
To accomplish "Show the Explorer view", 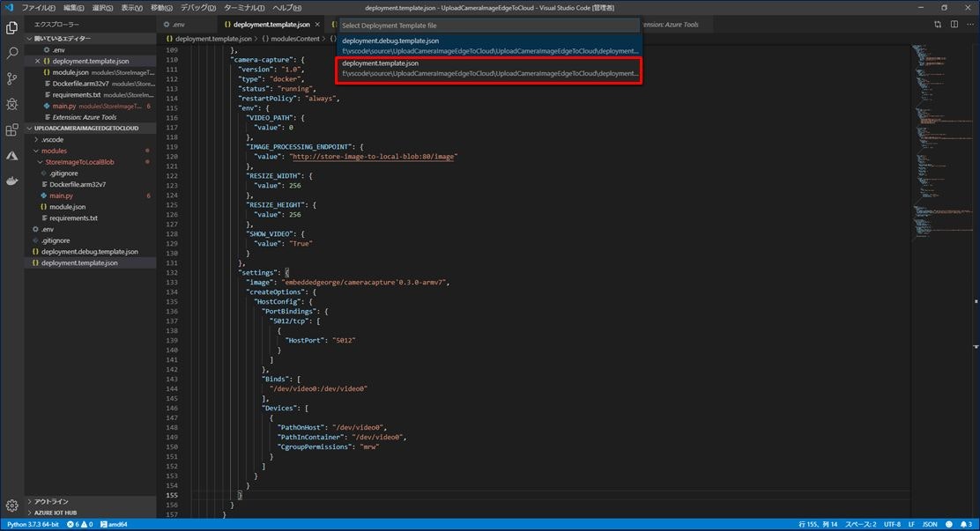I will [x=11, y=26].
